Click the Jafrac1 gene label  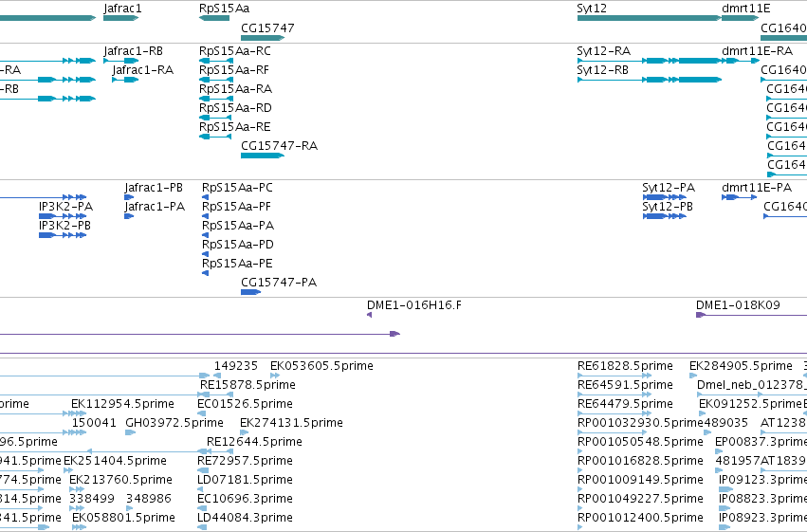coord(122,9)
